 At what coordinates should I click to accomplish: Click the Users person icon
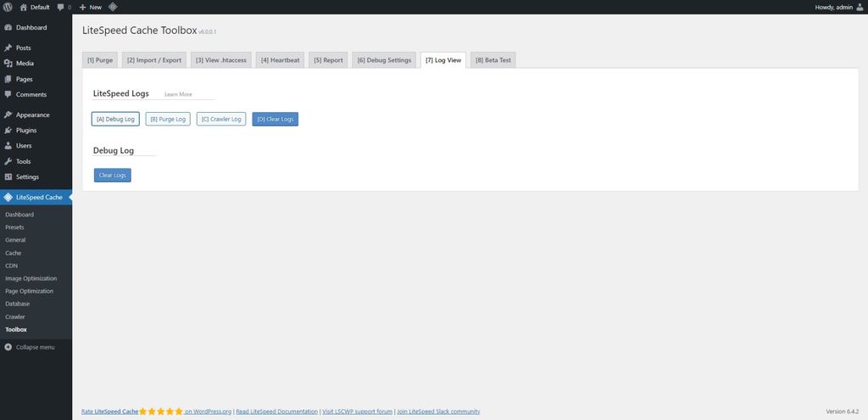click(x=8, y=146)
